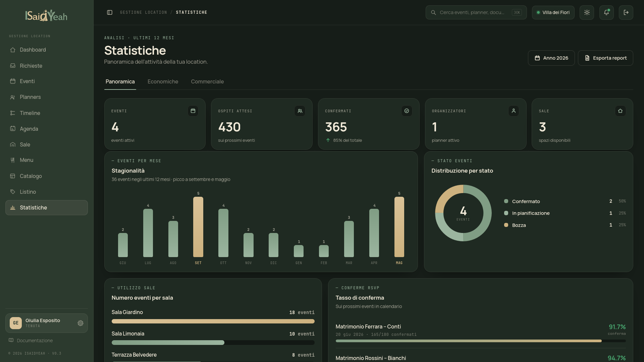
Task: Select the SET bar in Stagionalità chart
Action: [x=198, y=227]
